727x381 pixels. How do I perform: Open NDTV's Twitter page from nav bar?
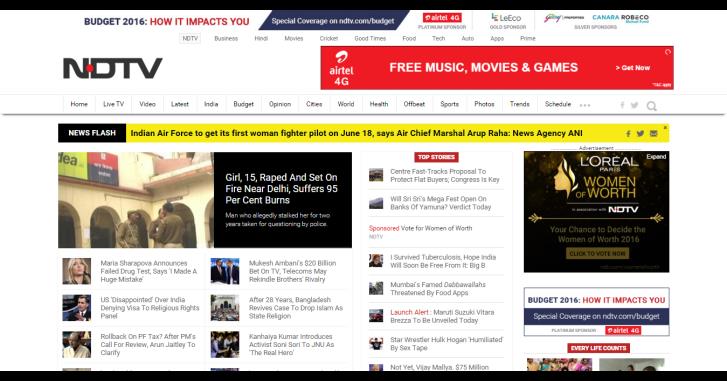(x=634, y=105)
